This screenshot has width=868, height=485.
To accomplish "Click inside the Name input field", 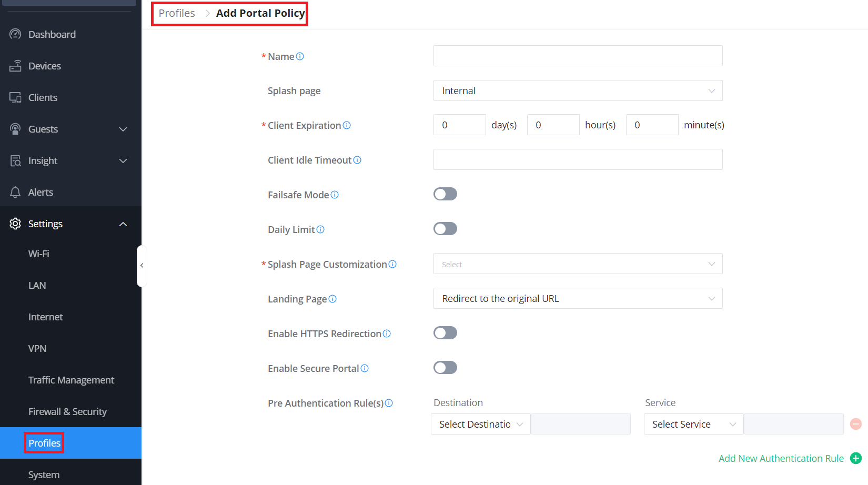I will (578, 56).
